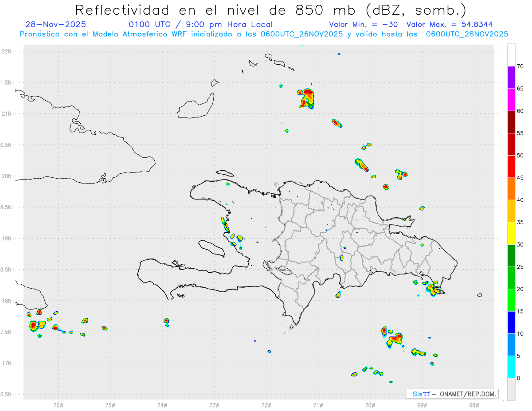532x411 pixels.
Task: Click the '76W' longitude axis label
Action: (58, 405)
